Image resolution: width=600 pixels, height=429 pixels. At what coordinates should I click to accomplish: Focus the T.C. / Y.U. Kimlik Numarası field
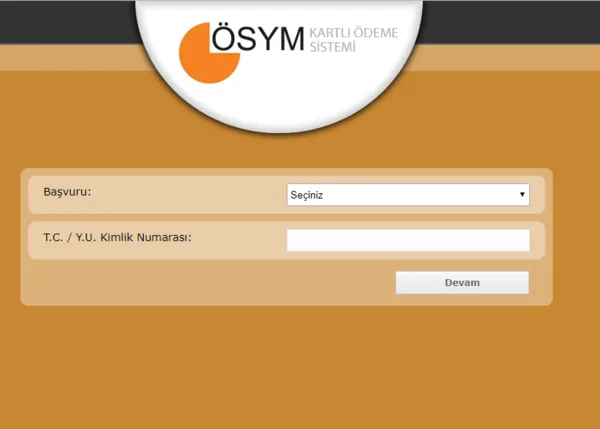407,240
